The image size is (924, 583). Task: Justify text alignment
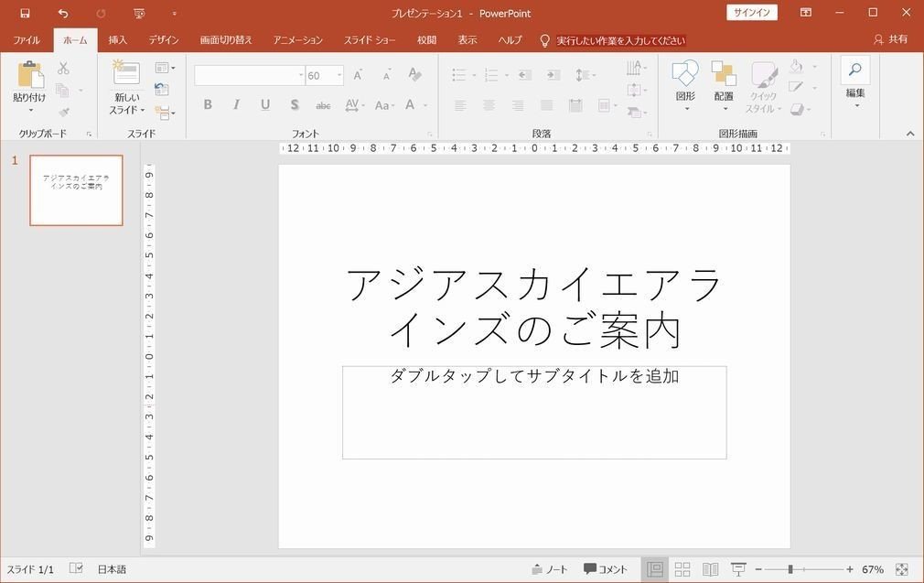(x=547, y=105)
